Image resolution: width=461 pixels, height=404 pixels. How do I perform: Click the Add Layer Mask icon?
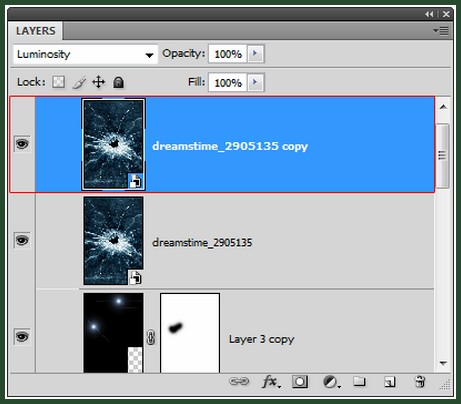(300, 381)
